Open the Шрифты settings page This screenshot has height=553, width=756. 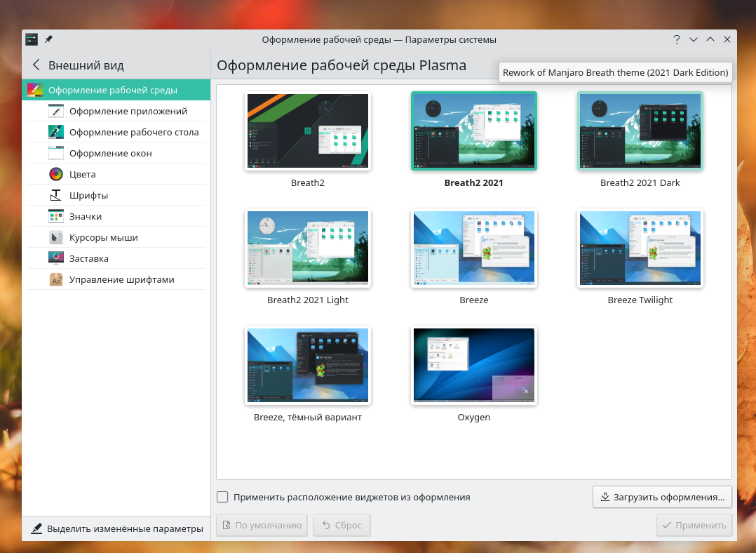[x=116, y=195]
